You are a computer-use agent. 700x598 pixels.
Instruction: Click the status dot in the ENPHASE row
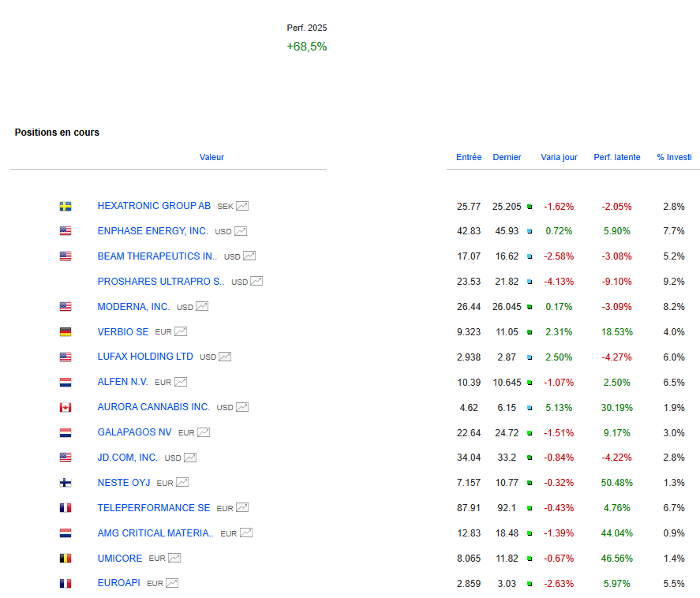[x=530, y=231]
